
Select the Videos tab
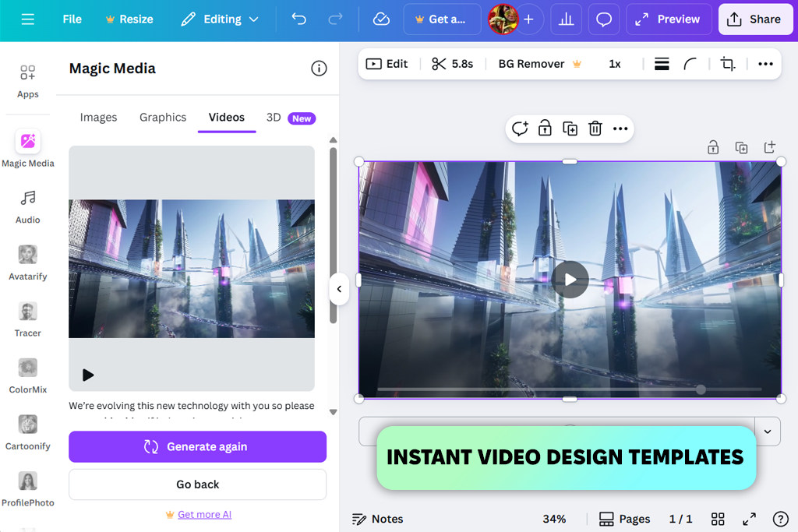point(227,118)
